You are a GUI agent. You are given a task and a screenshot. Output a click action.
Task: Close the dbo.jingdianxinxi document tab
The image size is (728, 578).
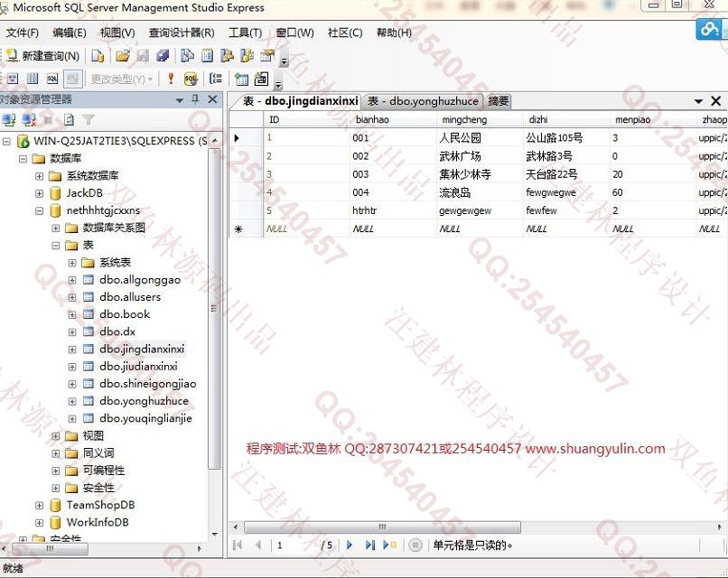click(x=716, y=101)
